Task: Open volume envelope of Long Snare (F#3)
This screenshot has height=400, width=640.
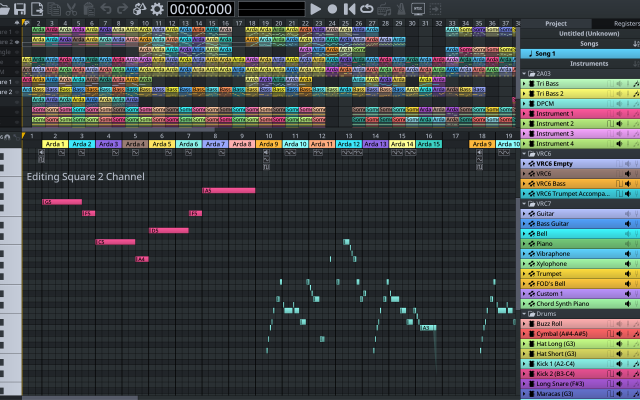Action: tap(619, 384)
